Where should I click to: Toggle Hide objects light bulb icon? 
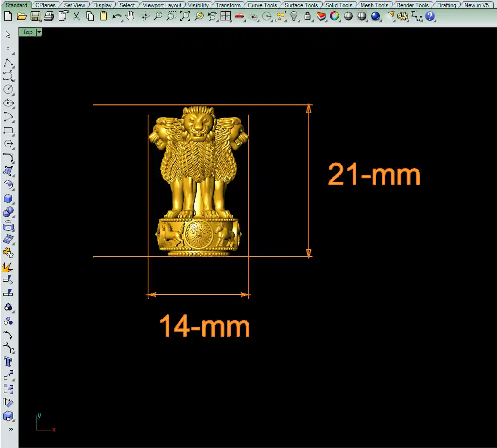click(x=294, y=16)
